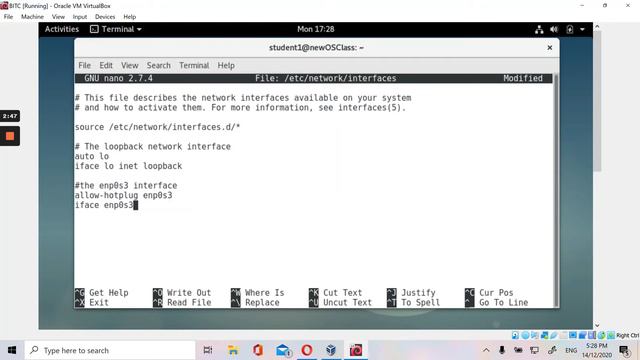The width and height of the screenshot is (640, 360).
Task: Open the Windows Start menu
Action: (x=12, y=350)
